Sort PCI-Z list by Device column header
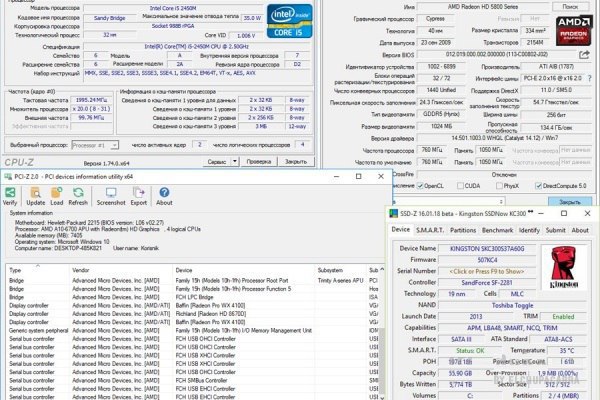Image resolution: width=600 pixels, height=400 pixels. pyautogui.click(x=243, y=270)
